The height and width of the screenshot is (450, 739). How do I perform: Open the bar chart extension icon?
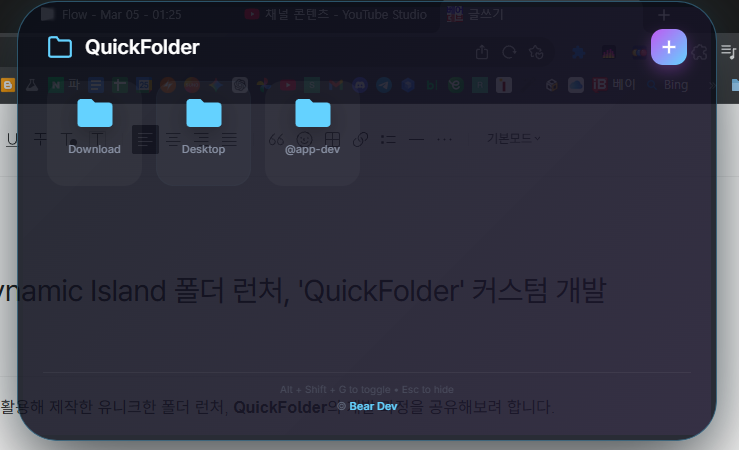click(x=608, y=52)
